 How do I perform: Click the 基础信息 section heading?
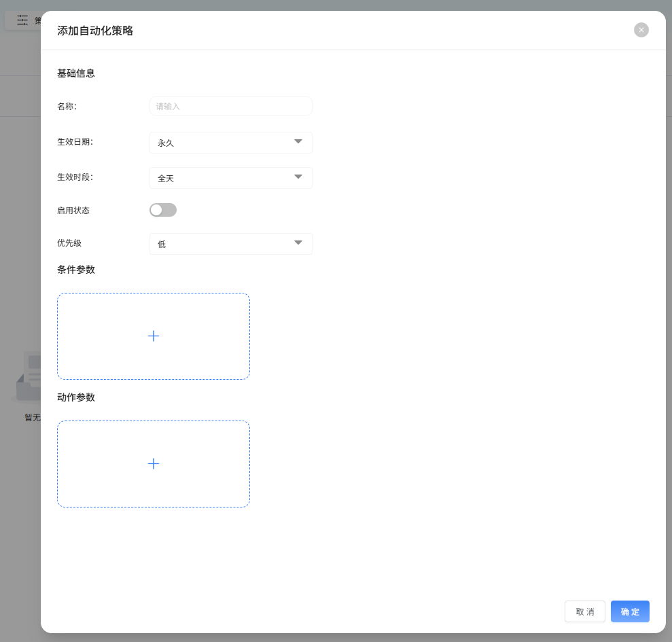pyautogui.click(x=76, y=73)
